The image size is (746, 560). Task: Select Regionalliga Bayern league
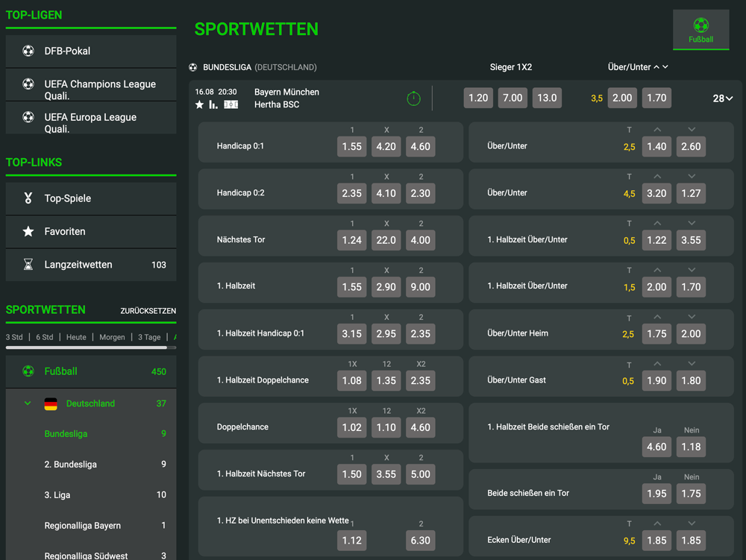pos(91,525)
